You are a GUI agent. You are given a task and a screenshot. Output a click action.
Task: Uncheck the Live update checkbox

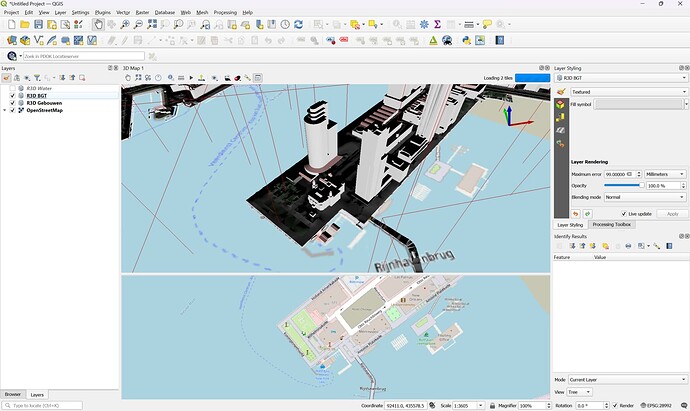coord(624,213)
